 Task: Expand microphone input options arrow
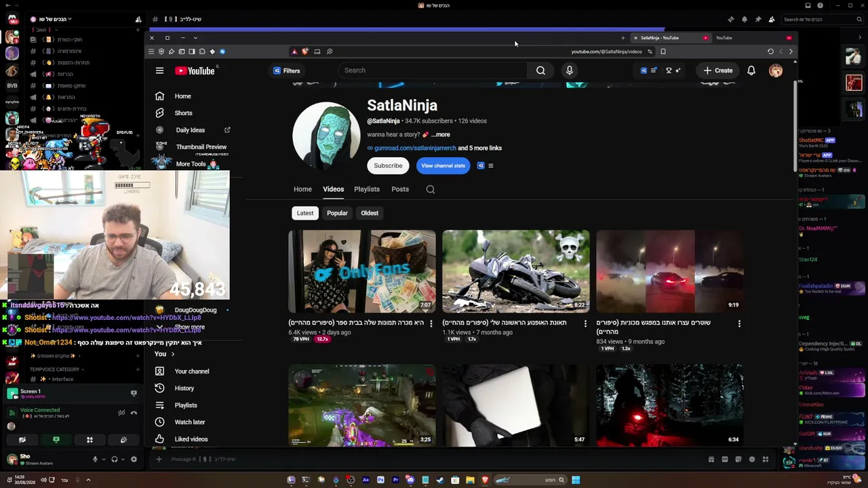click(104, 460)
